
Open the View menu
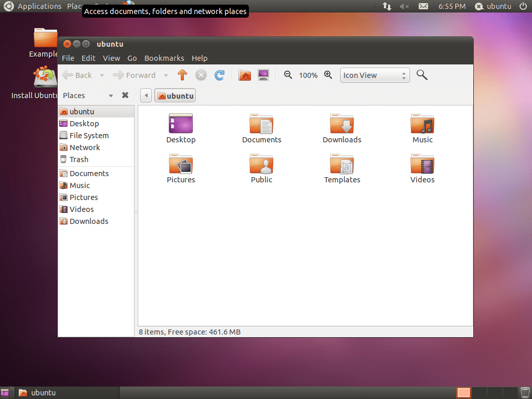click(111, 58)
